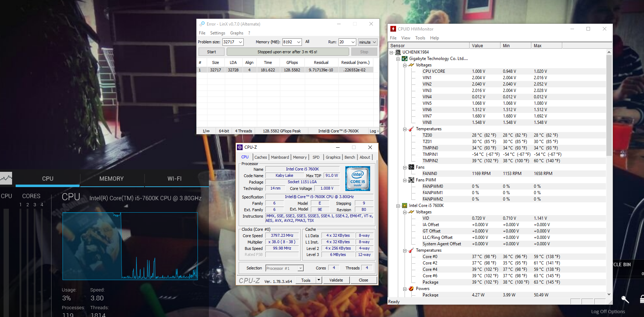Image resolution: width=644 pixels, height=317 pixels.
Task: Collapse the Gigabyte Voltages group
Action: coord(405,65)
